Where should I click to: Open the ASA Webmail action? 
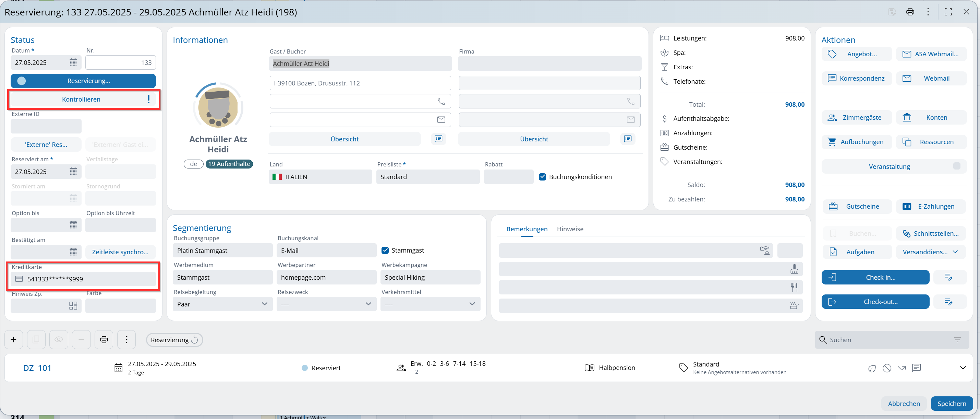tap(931, 54)
